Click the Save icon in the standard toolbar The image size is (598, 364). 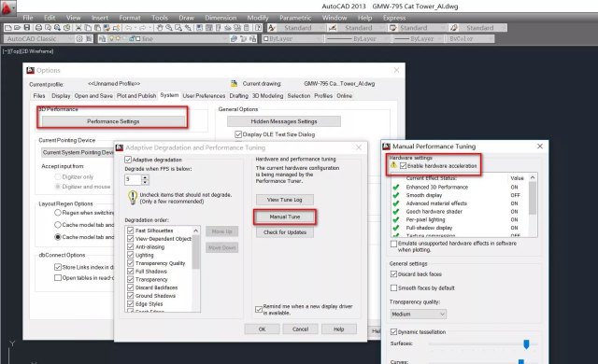point(27,28)
